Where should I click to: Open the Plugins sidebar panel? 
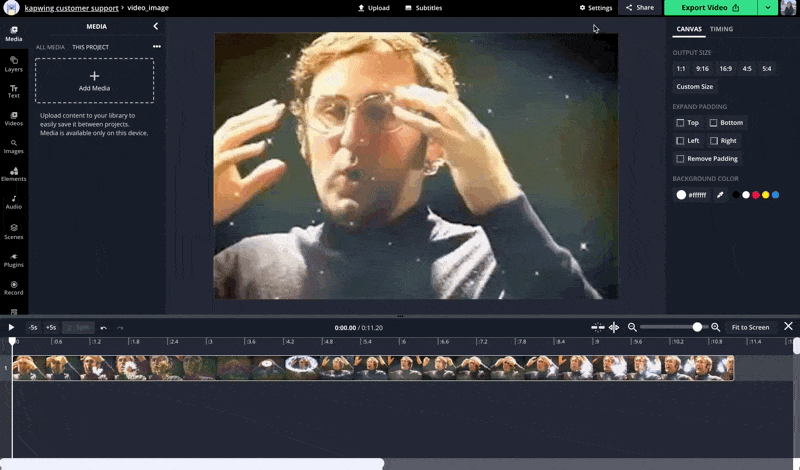tap(14, 260)
